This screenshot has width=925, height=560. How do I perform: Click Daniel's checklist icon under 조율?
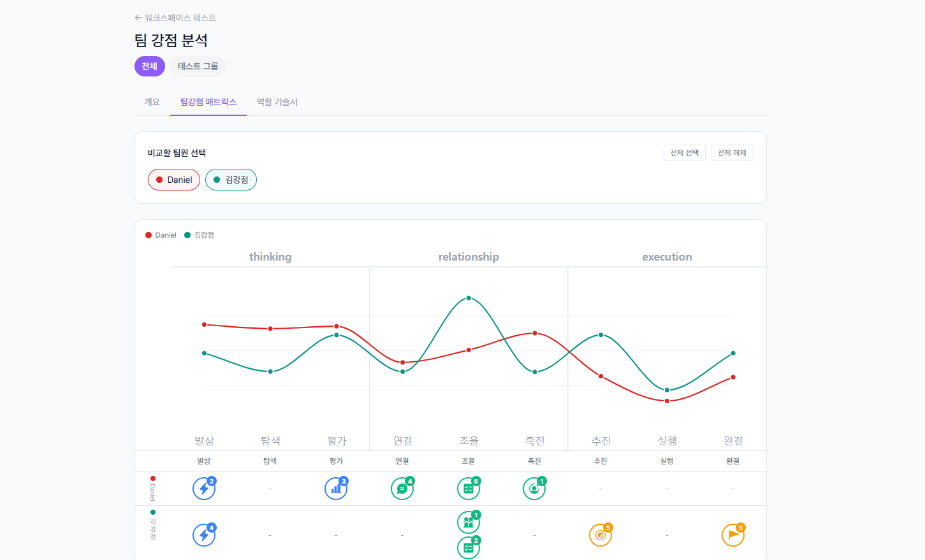coord(469,489)
